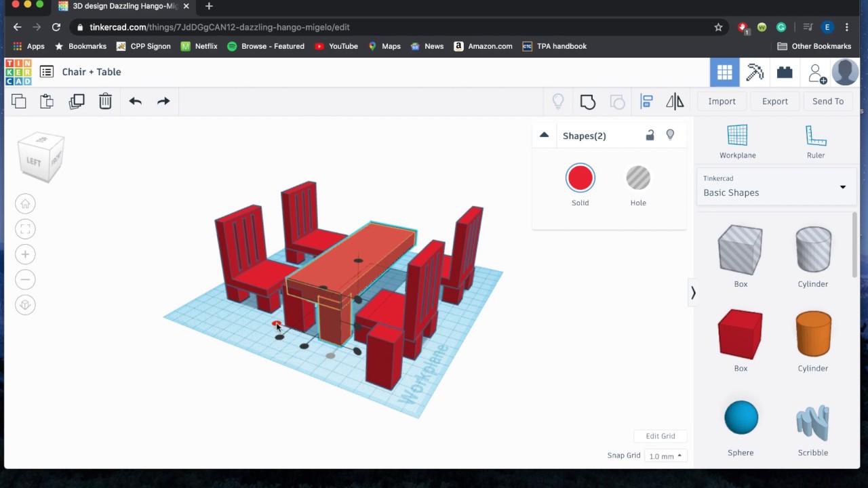Open the Blocks pickaxe mode
Image resolution: width=868 pixels, height=488 pixels.
755,73
